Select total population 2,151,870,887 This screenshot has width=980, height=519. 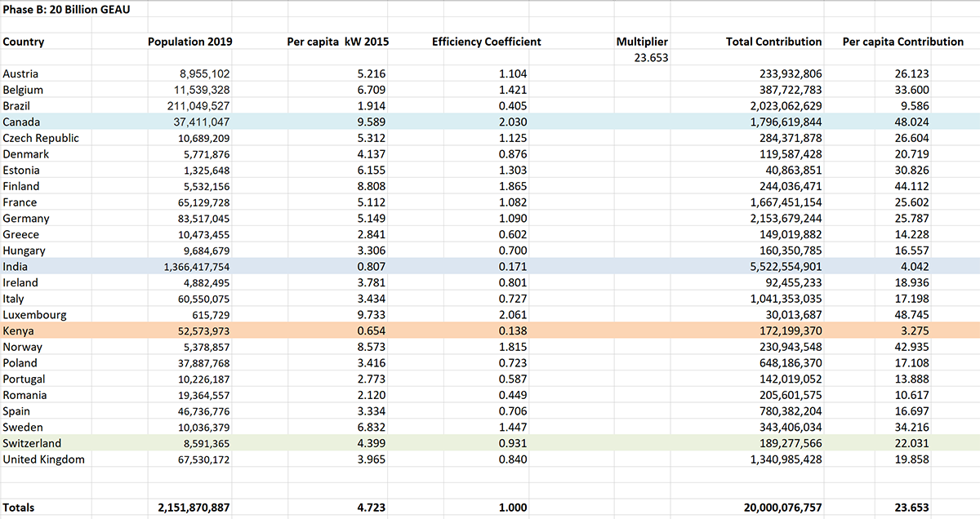(194, 508)
